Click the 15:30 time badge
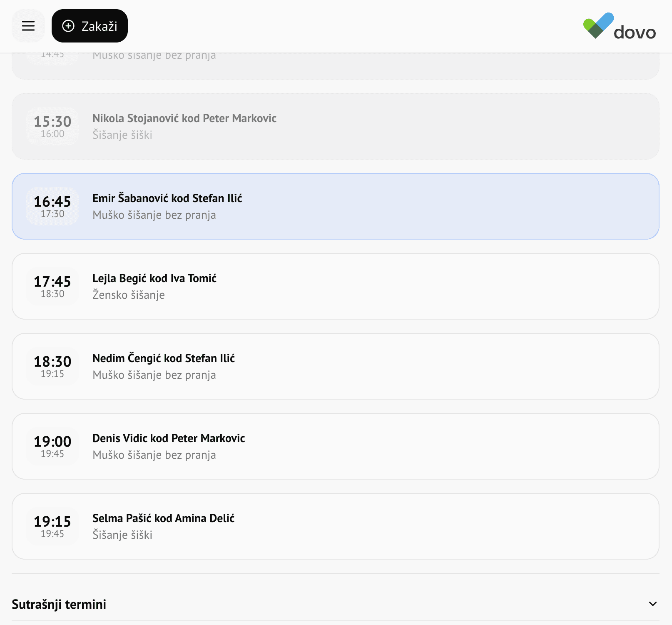 pos(52,122)
